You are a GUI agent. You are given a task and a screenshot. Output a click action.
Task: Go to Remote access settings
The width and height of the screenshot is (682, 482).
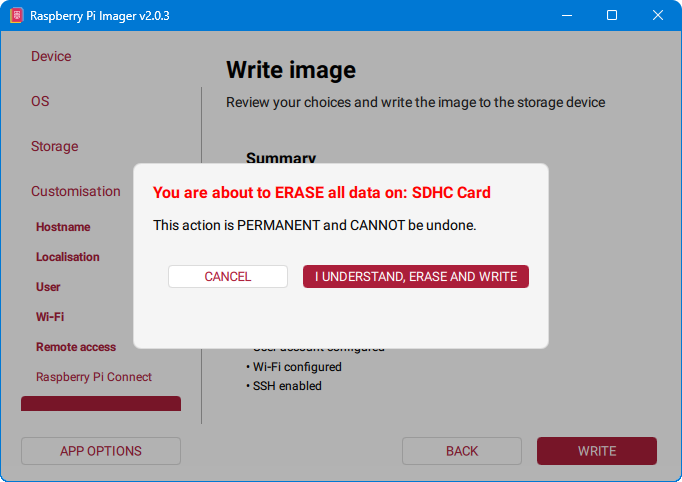coord(76,347)
